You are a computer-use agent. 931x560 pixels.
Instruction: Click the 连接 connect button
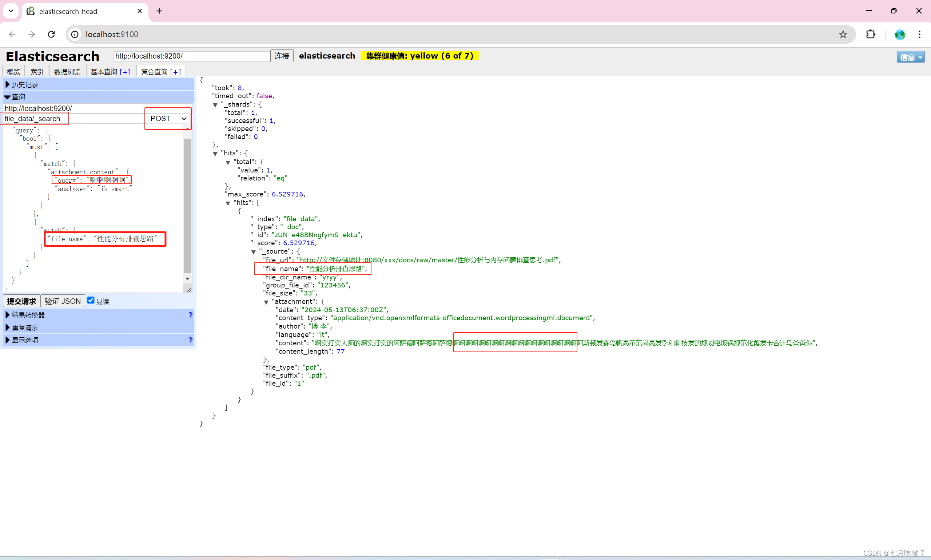pyautogui.click(x=282, y=56)
